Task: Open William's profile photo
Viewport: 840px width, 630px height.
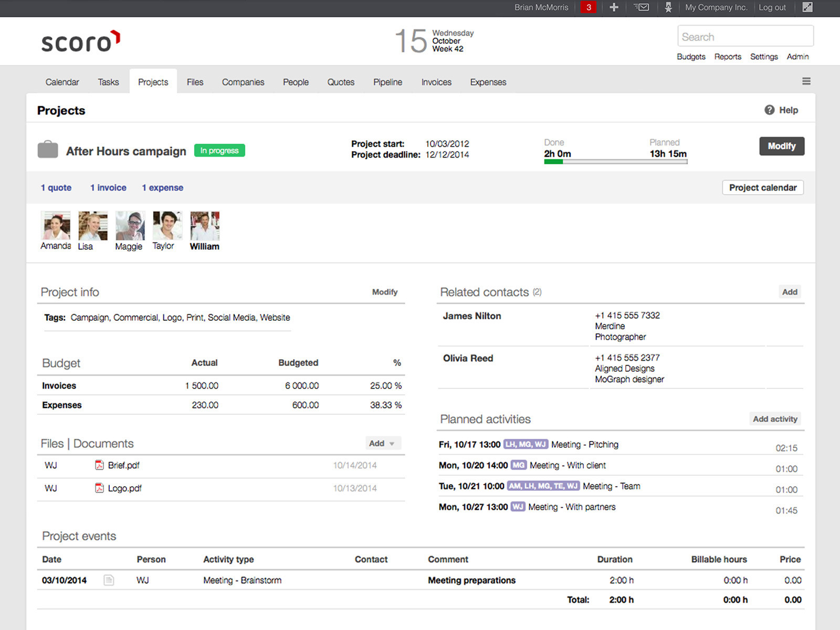Action: (205, 226)
